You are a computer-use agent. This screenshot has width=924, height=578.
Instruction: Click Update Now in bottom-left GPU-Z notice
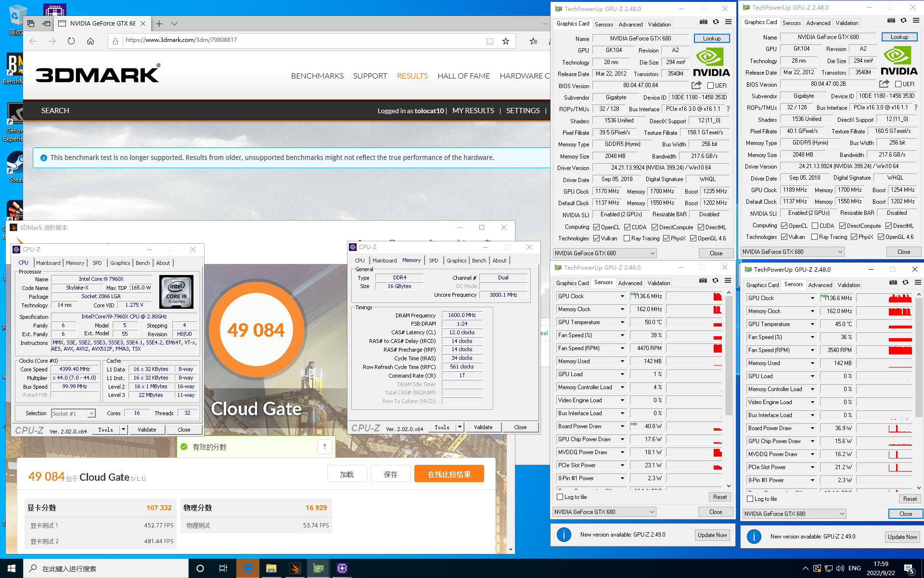[x=712, y=535]
